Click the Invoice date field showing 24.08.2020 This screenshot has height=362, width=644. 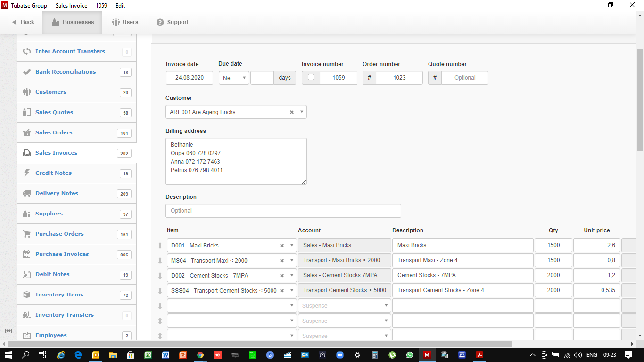tap(190, 78)
